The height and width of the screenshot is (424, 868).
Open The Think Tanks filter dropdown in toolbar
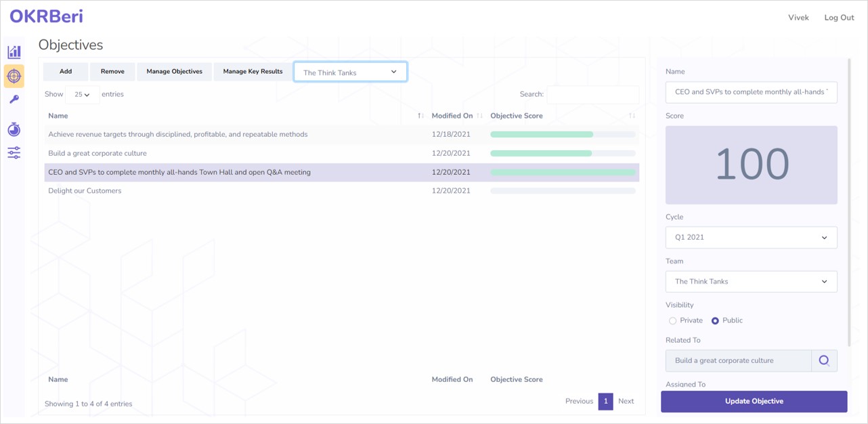pos(350,72)
